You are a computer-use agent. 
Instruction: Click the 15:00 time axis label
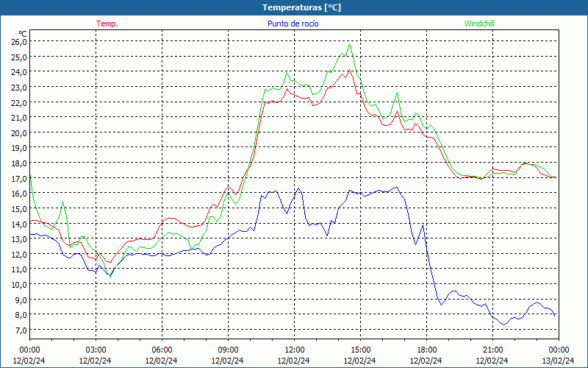[360, 350]
